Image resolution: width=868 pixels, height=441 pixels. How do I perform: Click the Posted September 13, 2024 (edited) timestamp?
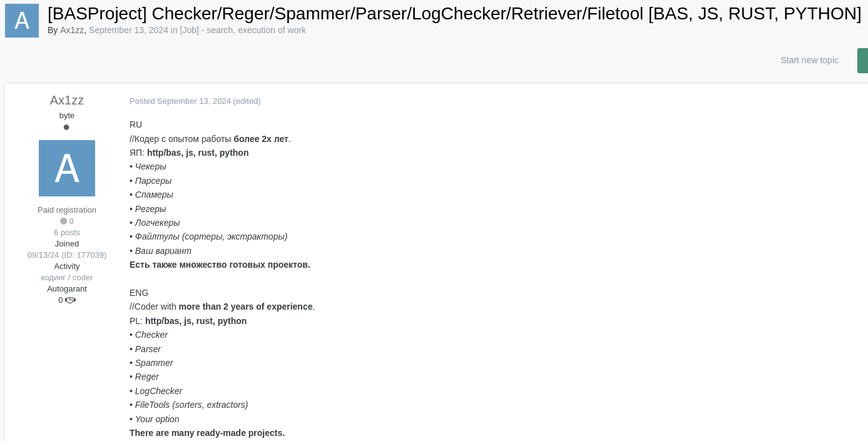(x=195, y=101)
